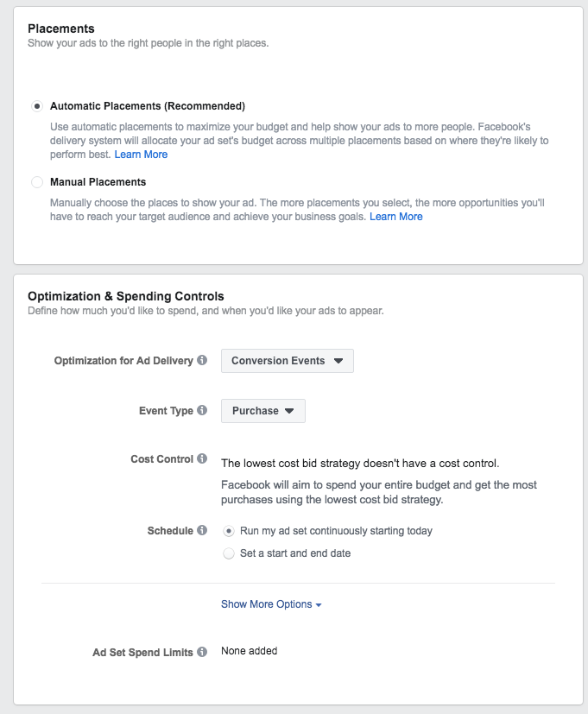
Task: Click info icon next to Event Type
Action: [202, 410]
